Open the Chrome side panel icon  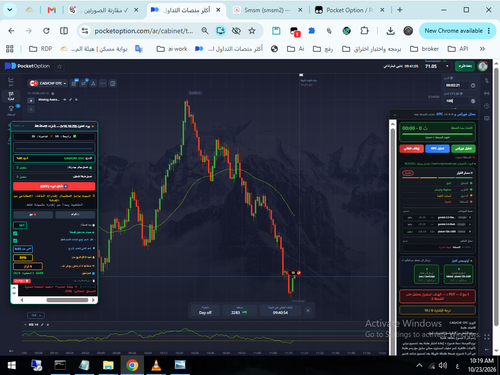pyautogui.click(x=64, y=31)
